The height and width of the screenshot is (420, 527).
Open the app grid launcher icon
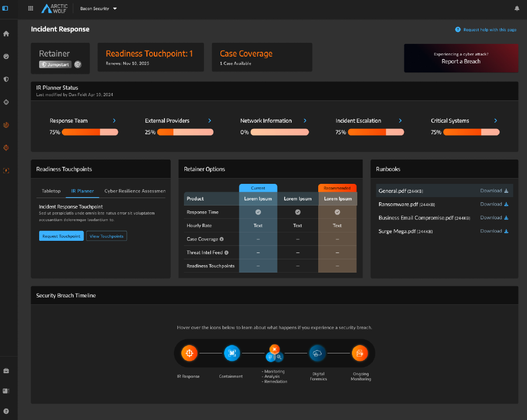click(x=31, y=8)
